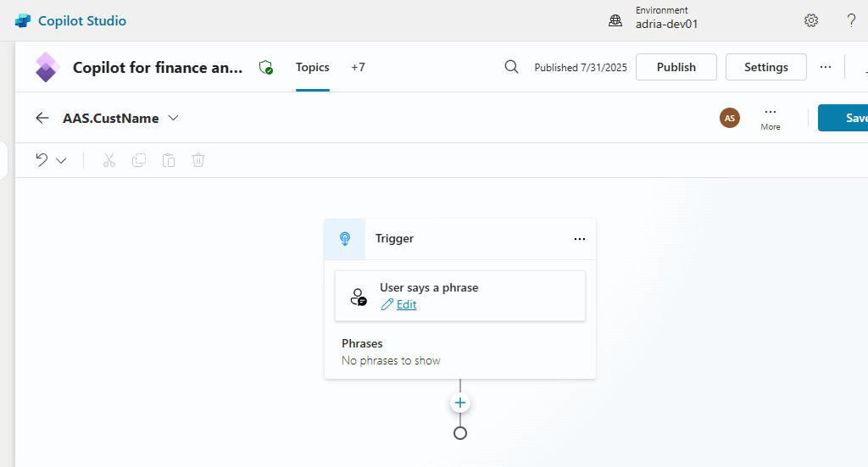
Task: Add a node with the plus button
Action: (460, 403)
